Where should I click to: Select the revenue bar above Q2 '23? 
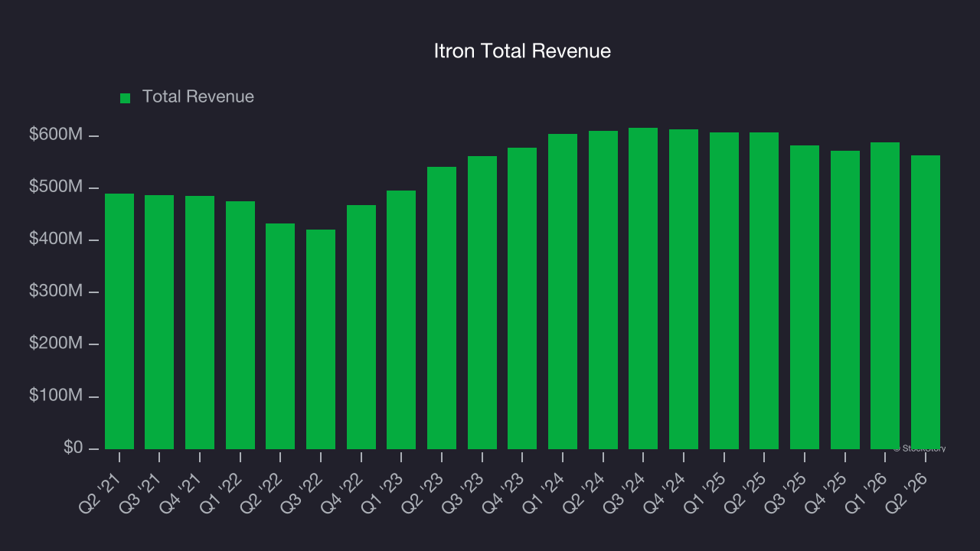point(442,308)
